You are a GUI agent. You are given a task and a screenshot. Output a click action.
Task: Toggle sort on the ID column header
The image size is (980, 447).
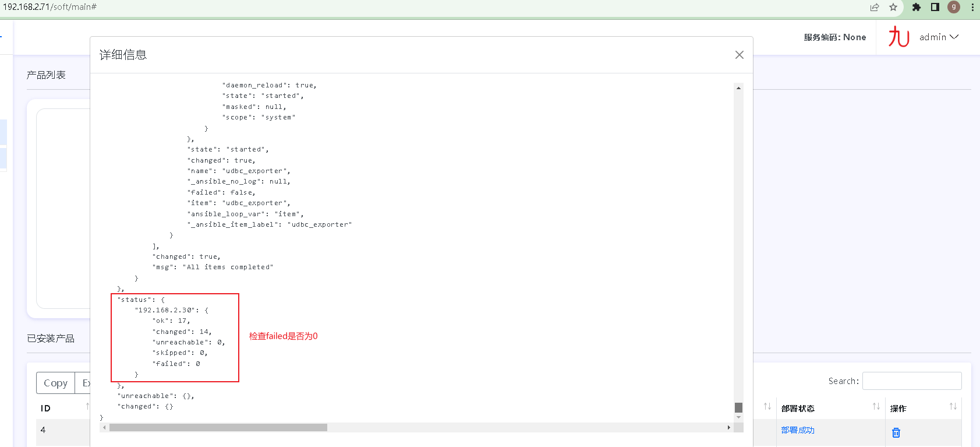(87, 407)
